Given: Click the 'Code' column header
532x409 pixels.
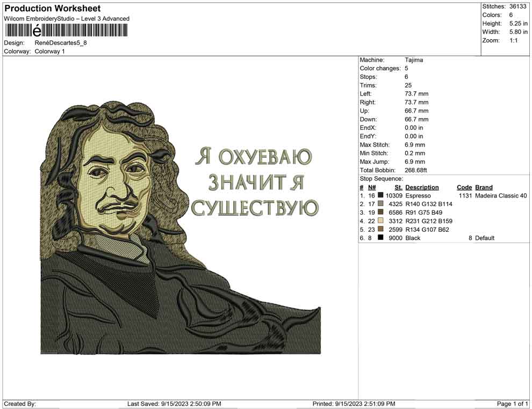Looking at the screenshot, I should [464, 187].
